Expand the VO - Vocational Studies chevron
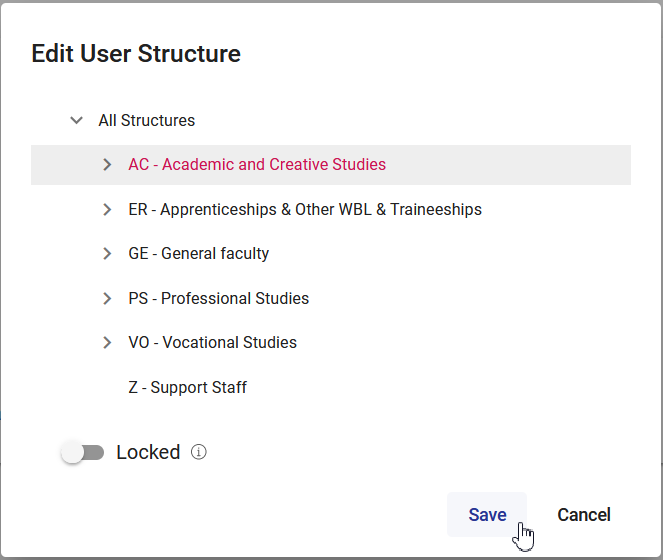663x560 pixels. [x=107, y=342]
